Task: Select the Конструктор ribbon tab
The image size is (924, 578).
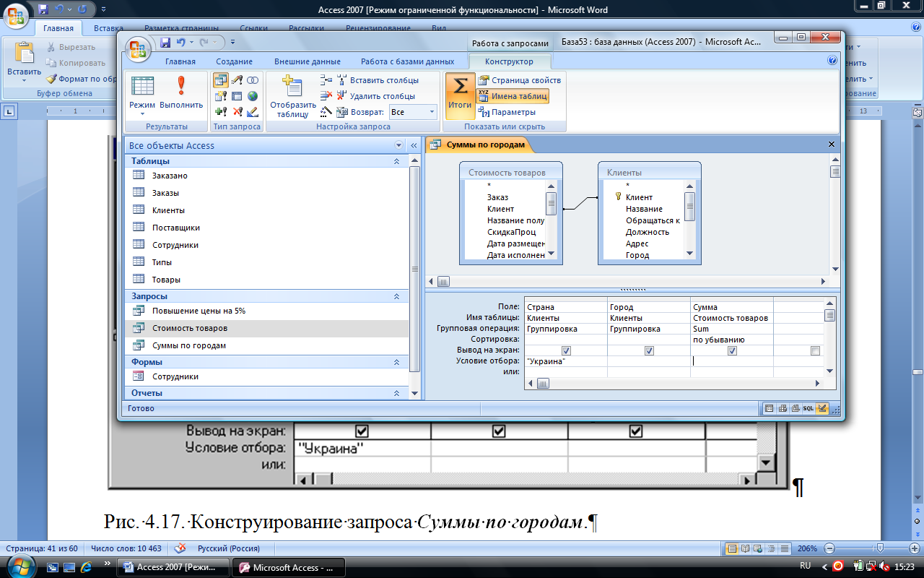Action: point(510,62)
